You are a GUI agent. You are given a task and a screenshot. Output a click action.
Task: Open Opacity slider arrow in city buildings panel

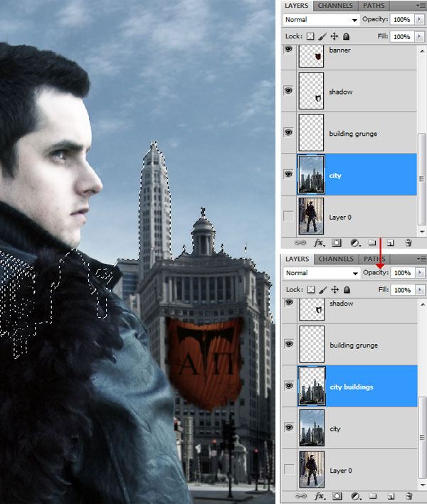tap(420, 272)
